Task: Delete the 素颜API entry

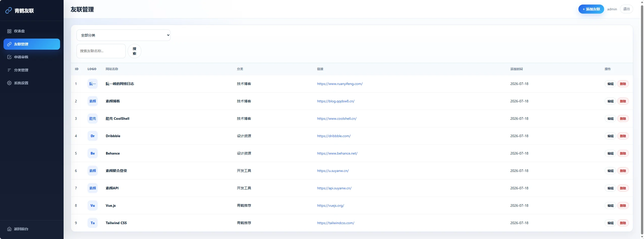Action: point(623,188)
